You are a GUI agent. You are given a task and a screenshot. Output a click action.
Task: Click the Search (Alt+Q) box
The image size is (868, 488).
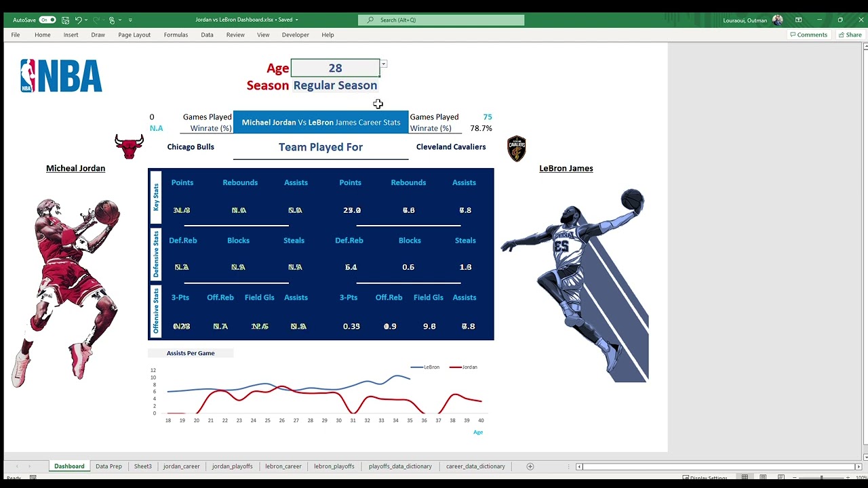(441, 20)
